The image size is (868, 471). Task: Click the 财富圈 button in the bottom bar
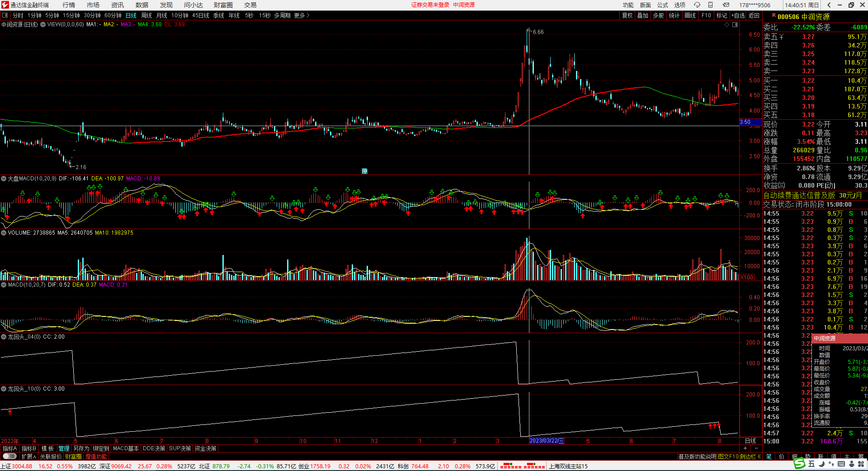click(x=73, y=457)
